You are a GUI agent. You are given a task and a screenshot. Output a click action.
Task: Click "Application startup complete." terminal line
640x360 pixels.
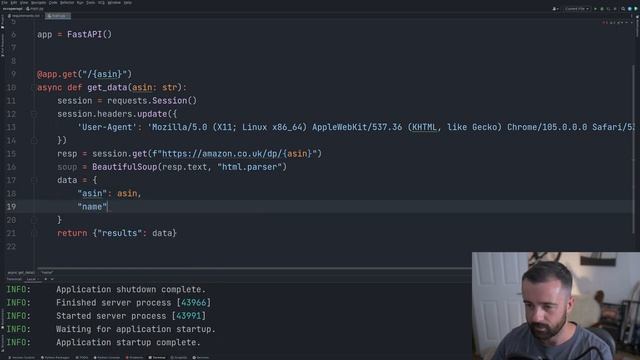click(128, 342)
